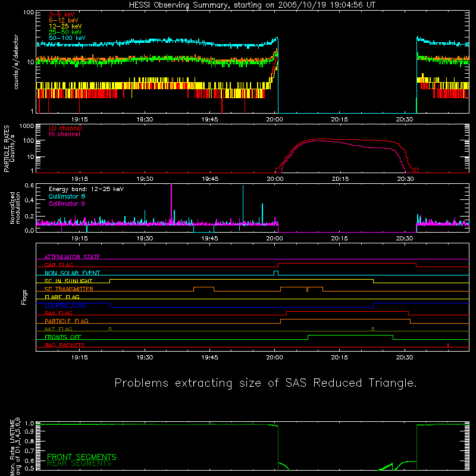Image resolution: width=476 pixels, height=476 pixels.
Task: Select the FRONT SEGMENTS legend label
Action: (82, 457)
